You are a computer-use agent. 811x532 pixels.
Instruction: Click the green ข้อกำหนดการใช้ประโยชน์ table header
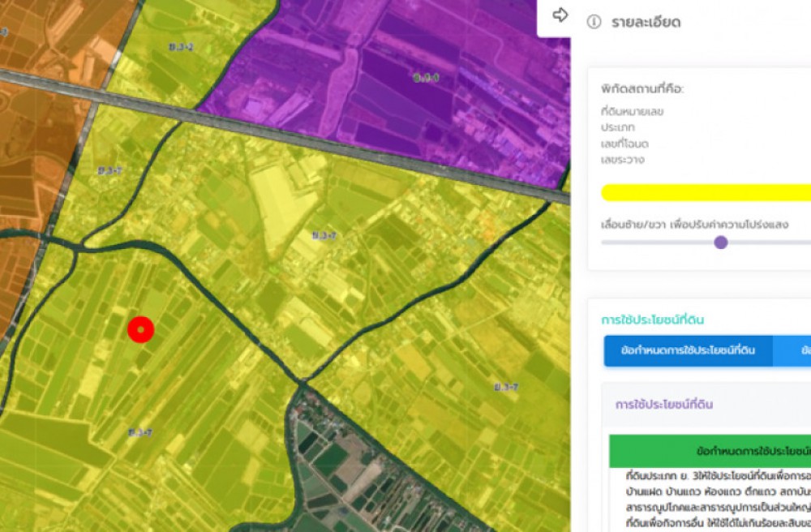tap(710, 452)
